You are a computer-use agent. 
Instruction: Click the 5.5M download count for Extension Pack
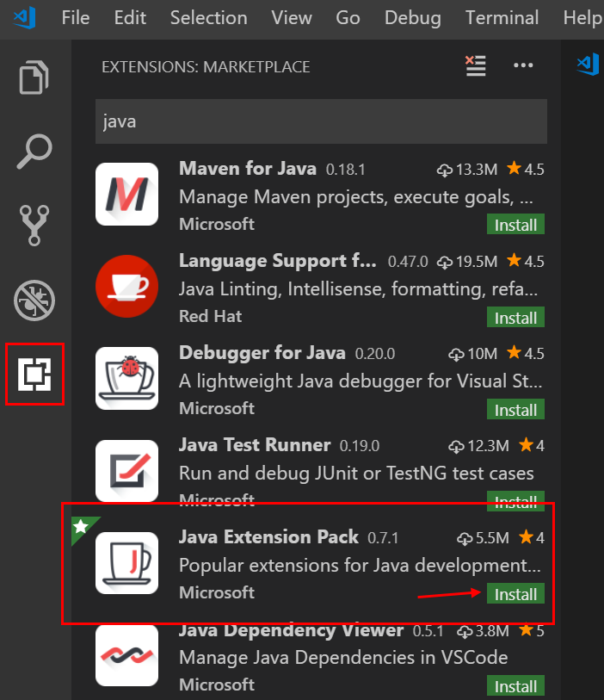coord(483,538)
